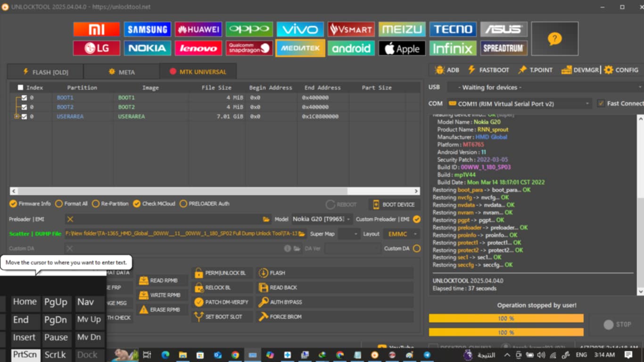Choose the Huawei brand tile

coord(198,29)
